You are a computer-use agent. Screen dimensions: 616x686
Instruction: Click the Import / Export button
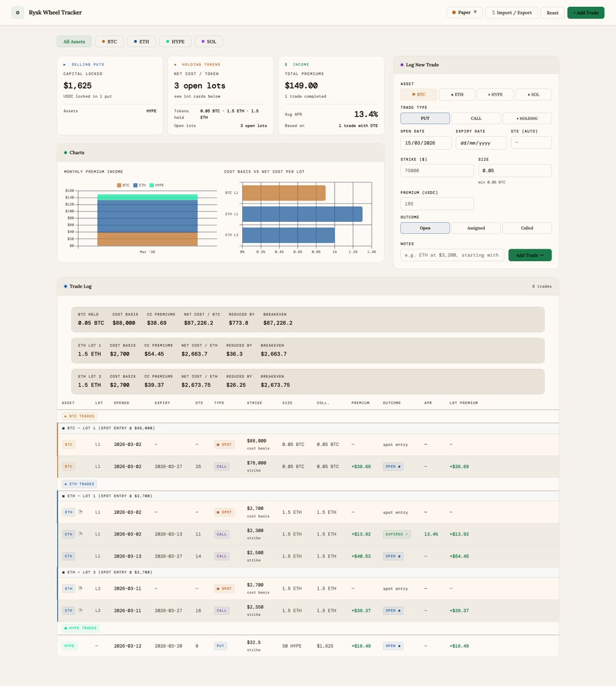[511, 13]
